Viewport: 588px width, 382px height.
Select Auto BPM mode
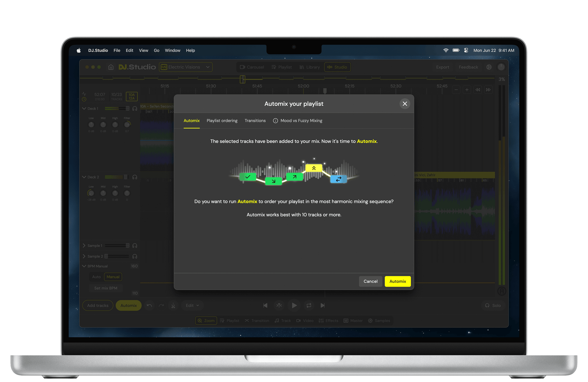(x=96, y=277)
